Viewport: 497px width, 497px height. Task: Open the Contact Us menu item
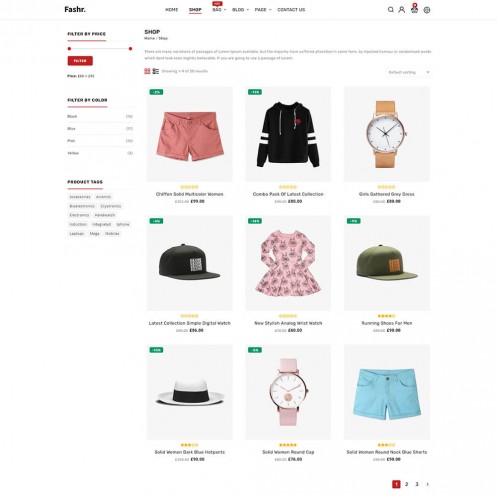click(291, 10)
